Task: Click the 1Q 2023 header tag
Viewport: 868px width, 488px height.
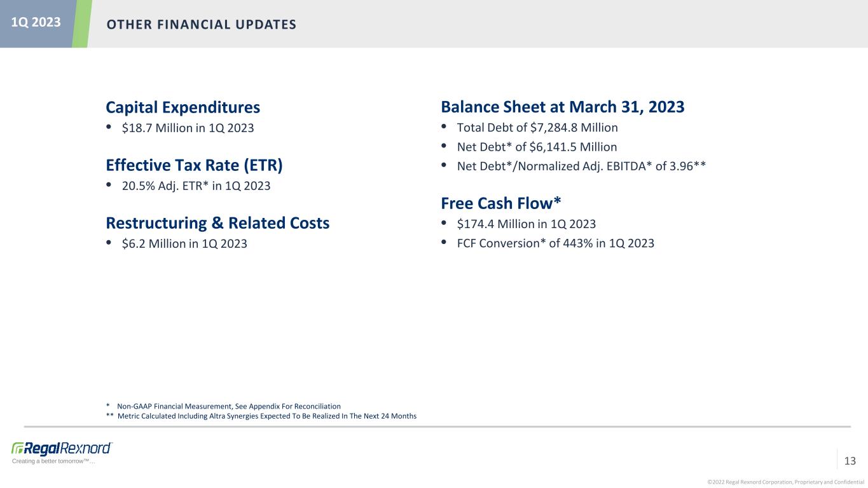Action: (x=37, y=22)
